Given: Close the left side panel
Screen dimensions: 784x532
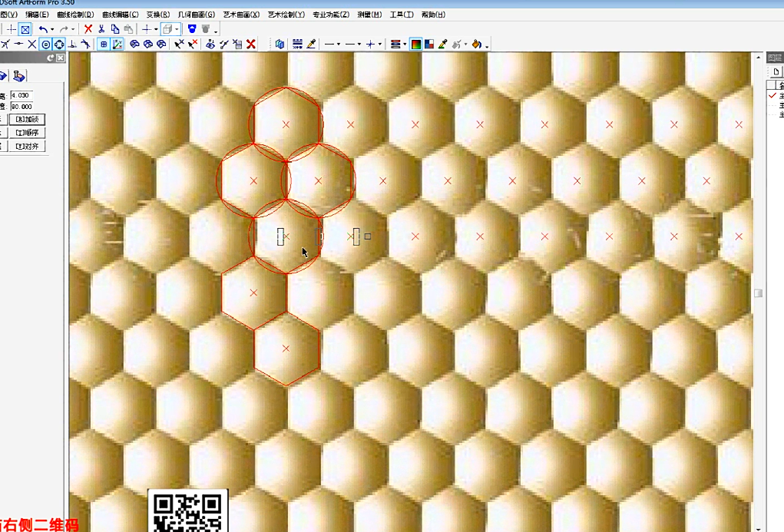Looking at the screenshot, I should (x=61, y=58).
